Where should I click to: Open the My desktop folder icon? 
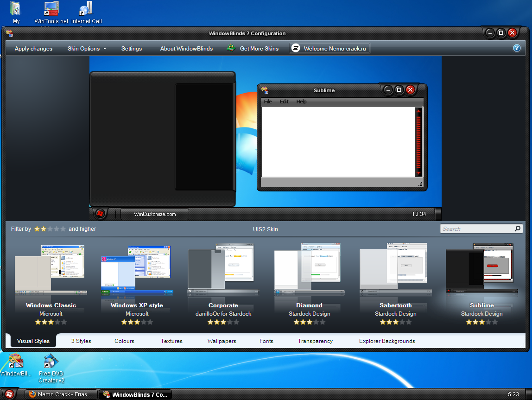point(15,8)
